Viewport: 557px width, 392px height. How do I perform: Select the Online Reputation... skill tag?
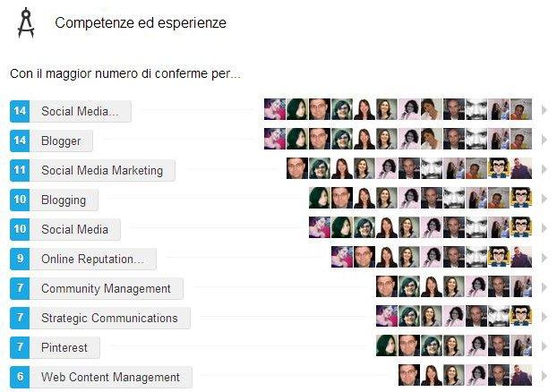[x=93, y=259]
